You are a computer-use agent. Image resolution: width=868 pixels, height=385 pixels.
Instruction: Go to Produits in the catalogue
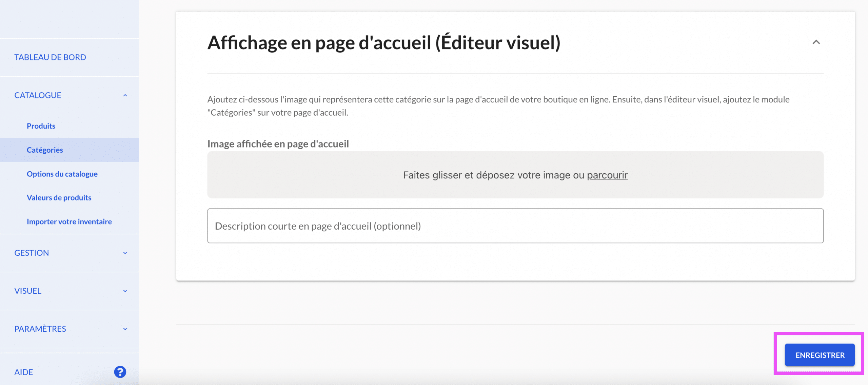pos(41,126)
